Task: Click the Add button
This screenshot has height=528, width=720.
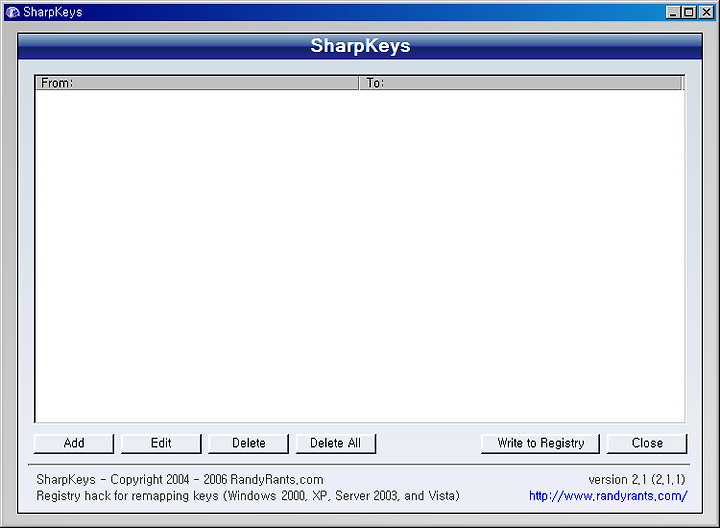Action: pos(74,443)
